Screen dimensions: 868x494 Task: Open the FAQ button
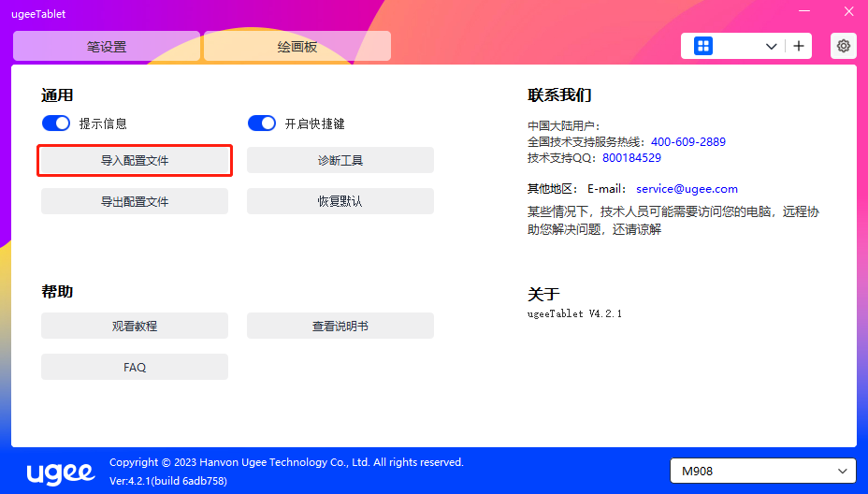(x=135, y=367)
